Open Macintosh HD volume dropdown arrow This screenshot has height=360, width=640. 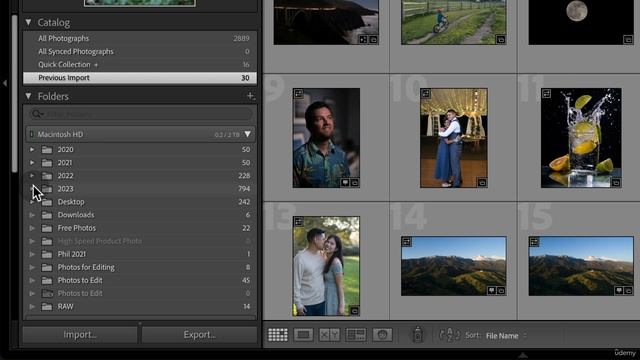[x=247, y=134]
